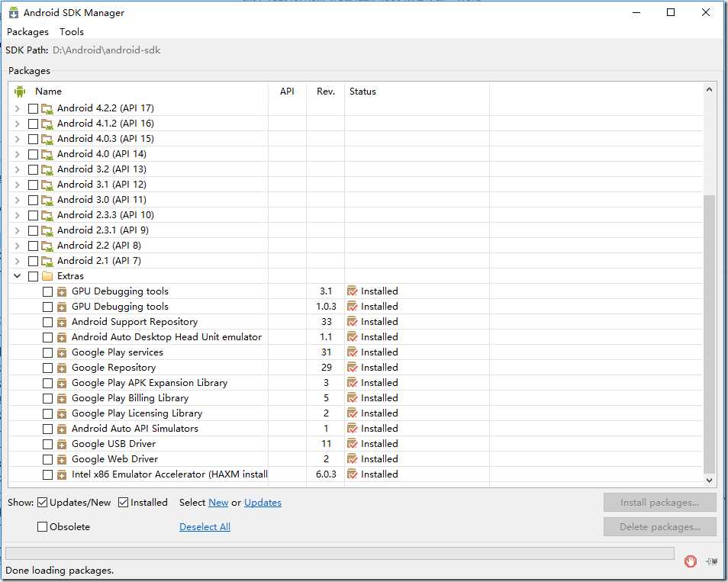Click the Android 2.1 (API 7) folder icon

[x=47, y=262]
